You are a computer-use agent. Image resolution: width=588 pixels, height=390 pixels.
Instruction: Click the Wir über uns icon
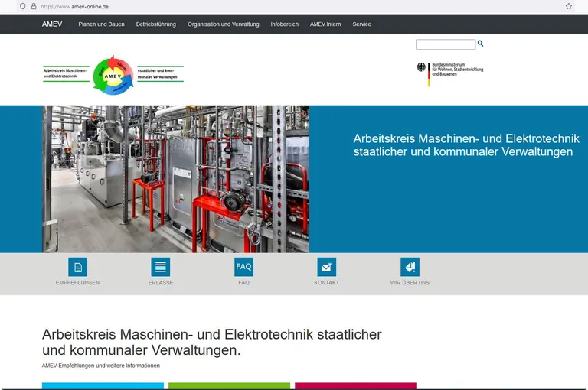(410, 267)
